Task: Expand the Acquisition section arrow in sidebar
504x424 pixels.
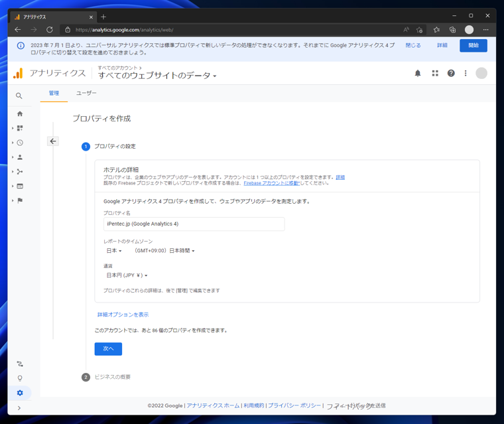Action: pos(13,172)
